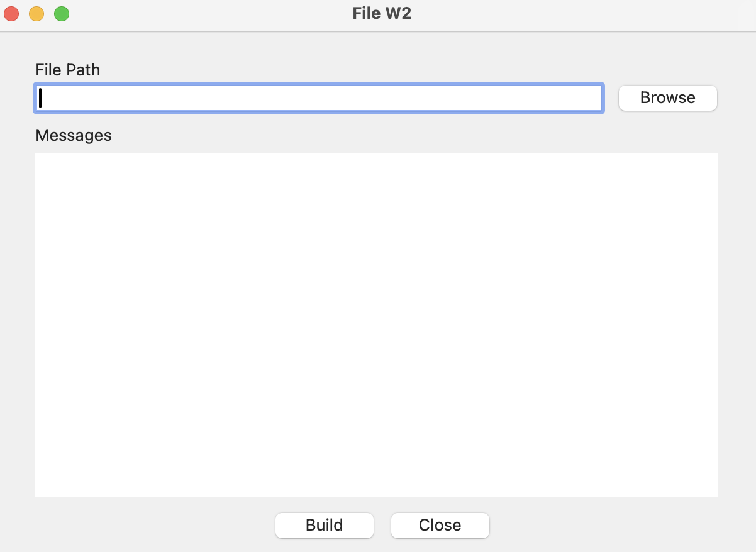The width and height of the screenshot is (756, 552).
Task: Select the File Path label
Action: tap(67, 70)
